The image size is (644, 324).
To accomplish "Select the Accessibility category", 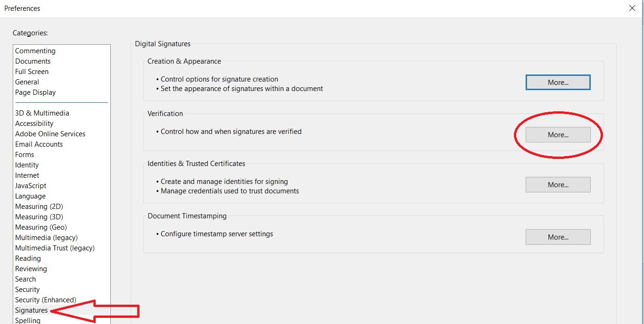I will 34,124.
